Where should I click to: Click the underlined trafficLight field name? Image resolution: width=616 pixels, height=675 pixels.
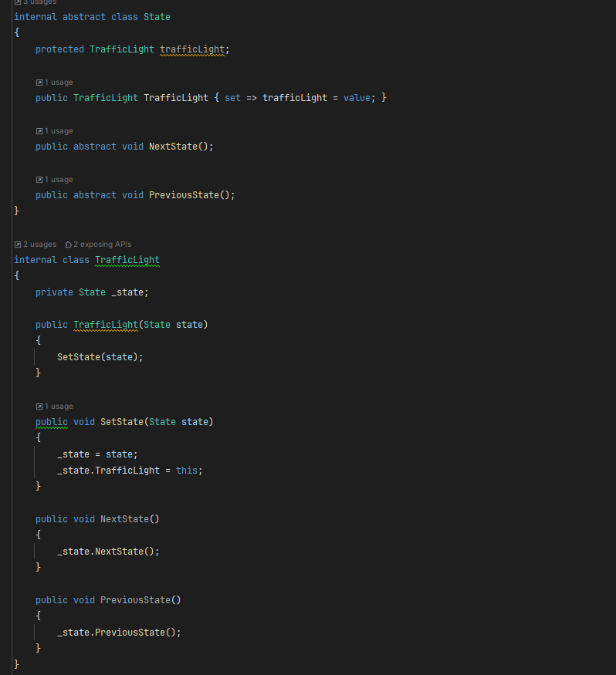192,49
